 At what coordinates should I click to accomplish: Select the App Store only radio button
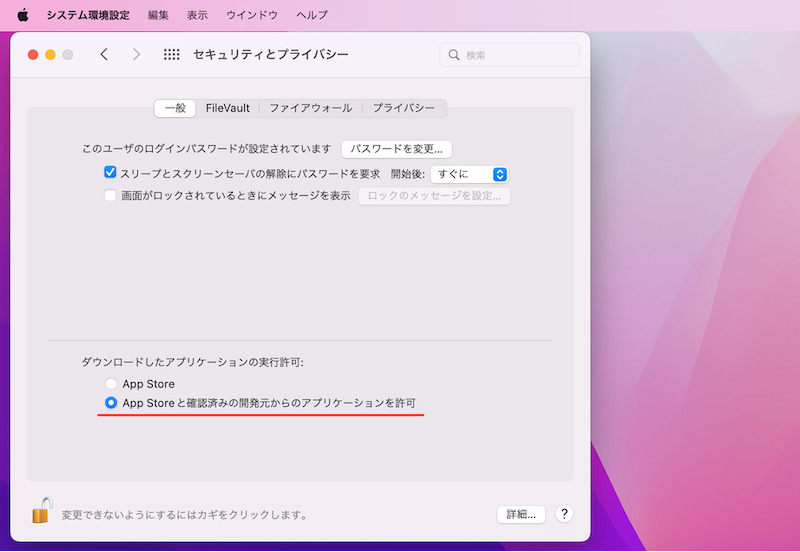[x=111, y=384]
